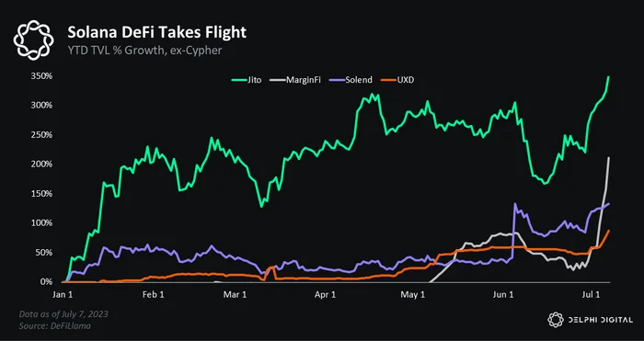
Task: Click the 0% y-axis label
Action: coord(47,282)
